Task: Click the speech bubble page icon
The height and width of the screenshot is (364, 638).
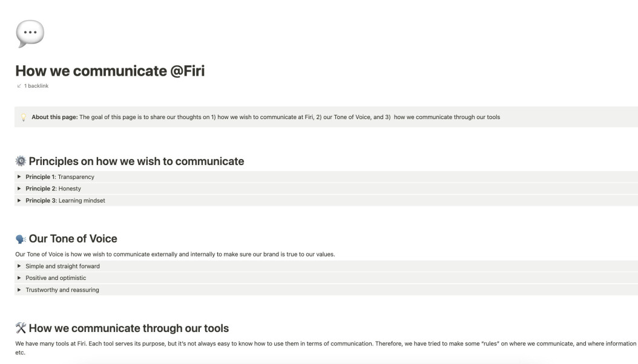Action: click(x=30, y=34)
